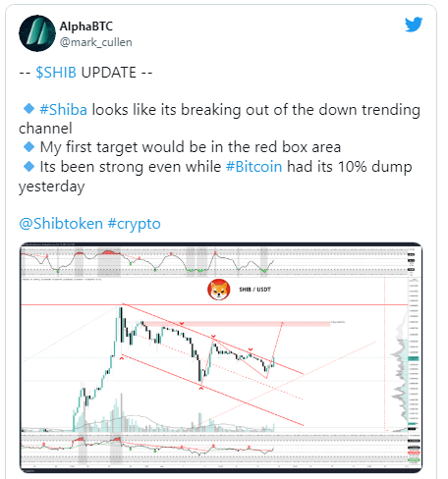
Task: Open the AlphaBTC display name
Action: pyautogui.click(x=86, y=27)
